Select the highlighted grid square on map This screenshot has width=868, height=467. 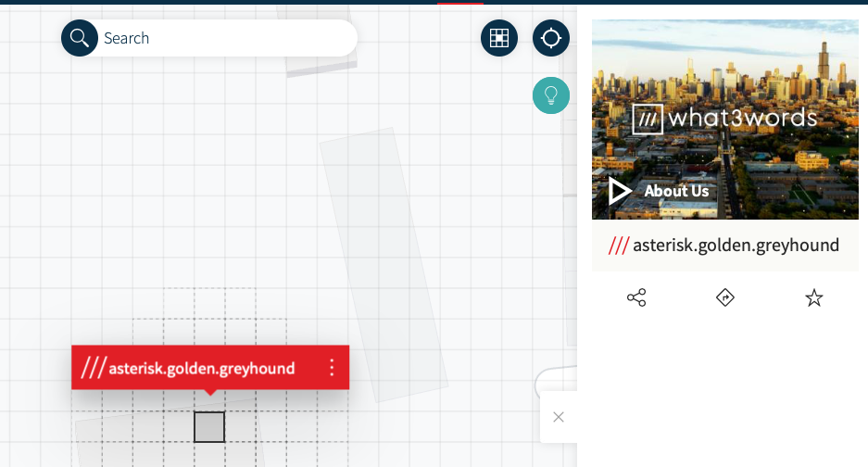pyautogui.click(x=209, y=427)
